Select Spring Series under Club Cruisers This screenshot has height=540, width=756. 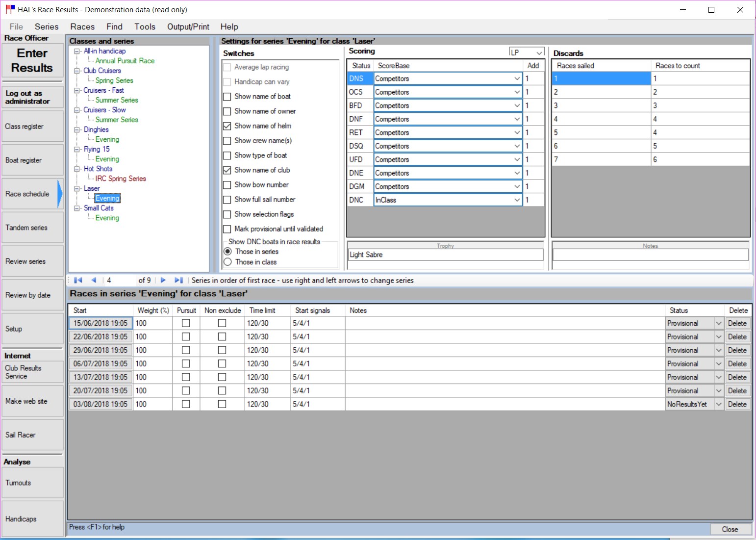tap(114, 80)
